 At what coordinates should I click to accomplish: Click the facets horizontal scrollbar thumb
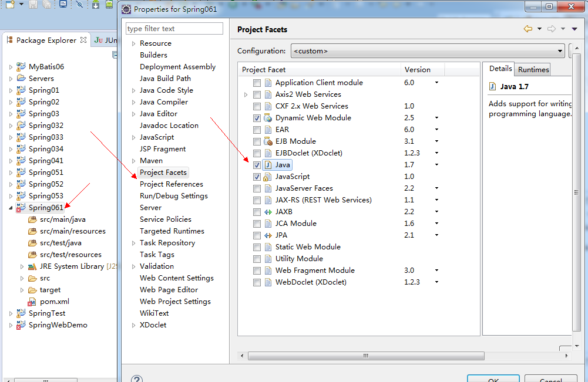(366, 356)
